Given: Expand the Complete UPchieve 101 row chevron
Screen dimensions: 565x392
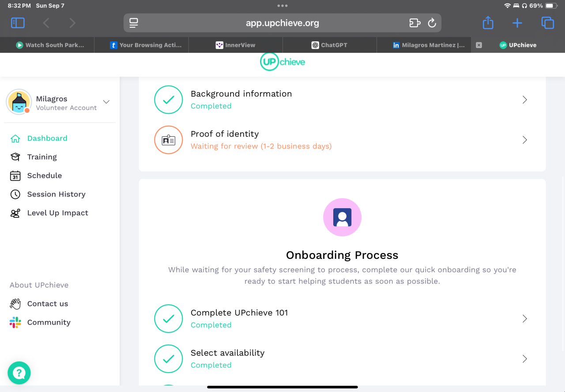Looking at the screenshot, I should click(525, 319).
